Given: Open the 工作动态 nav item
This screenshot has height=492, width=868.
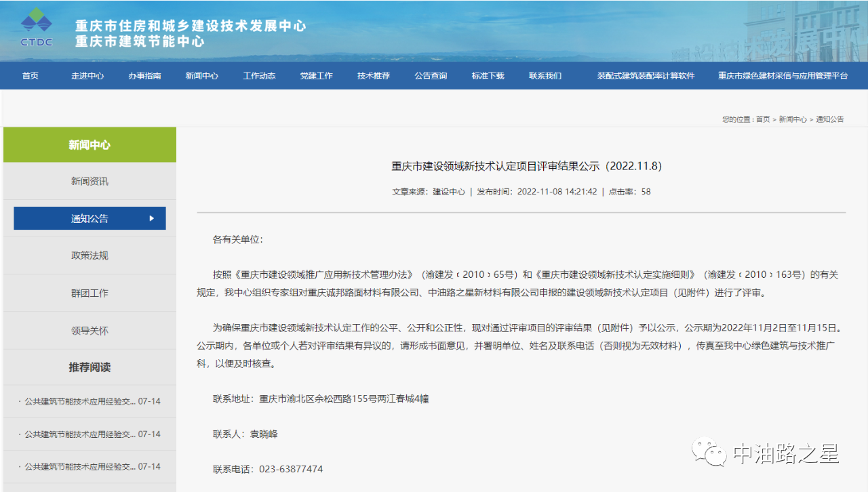Looking at the screenshot, I should (x=259, y=76).
